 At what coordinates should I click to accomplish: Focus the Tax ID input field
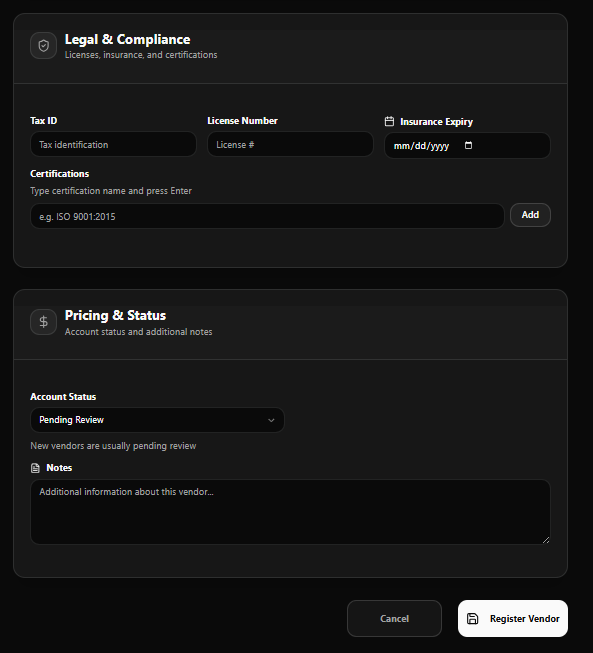coord(113,145)
